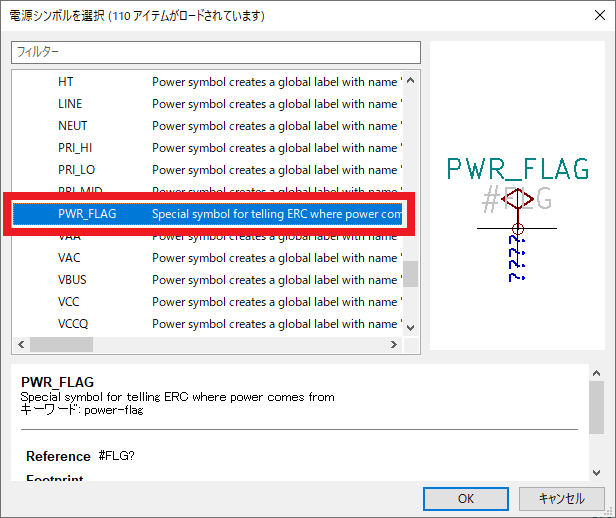Select PRI_LO in the symbol list
616x518 pixels.
pyautogui.click(x=76, y=170)
